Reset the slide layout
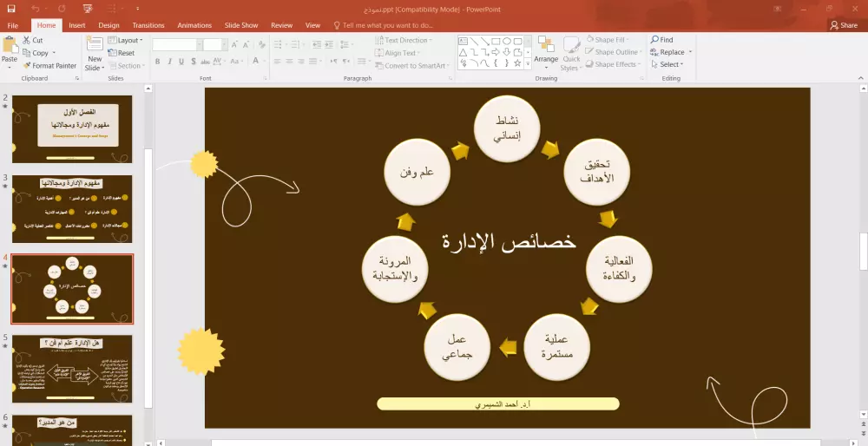The image size is (868, 446). coord(122,53)
